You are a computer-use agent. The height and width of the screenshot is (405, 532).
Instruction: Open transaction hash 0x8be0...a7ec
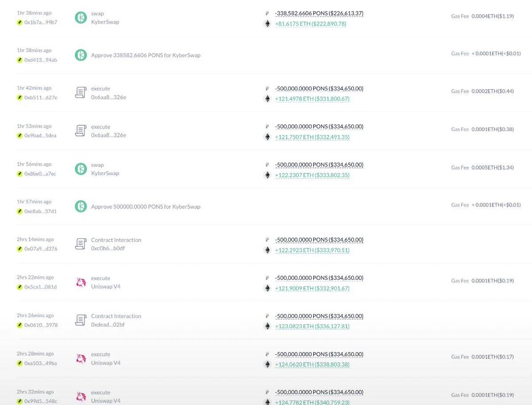click(40, 174)
